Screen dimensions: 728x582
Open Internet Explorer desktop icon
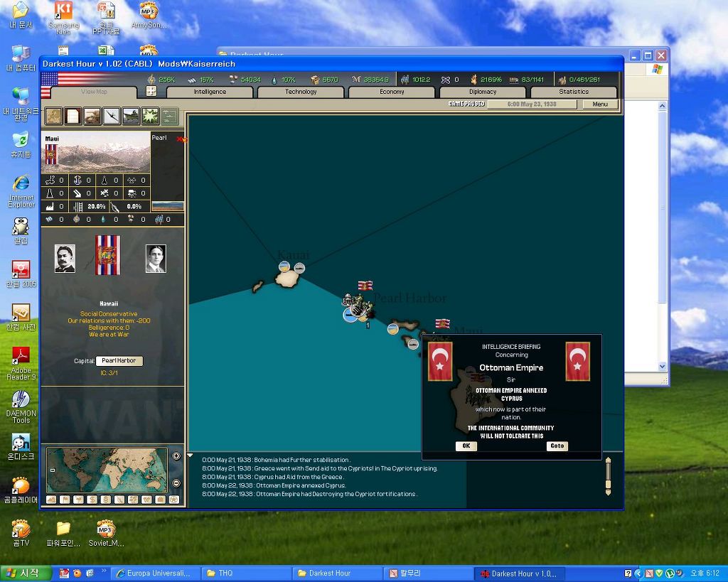tap(21, 190)
